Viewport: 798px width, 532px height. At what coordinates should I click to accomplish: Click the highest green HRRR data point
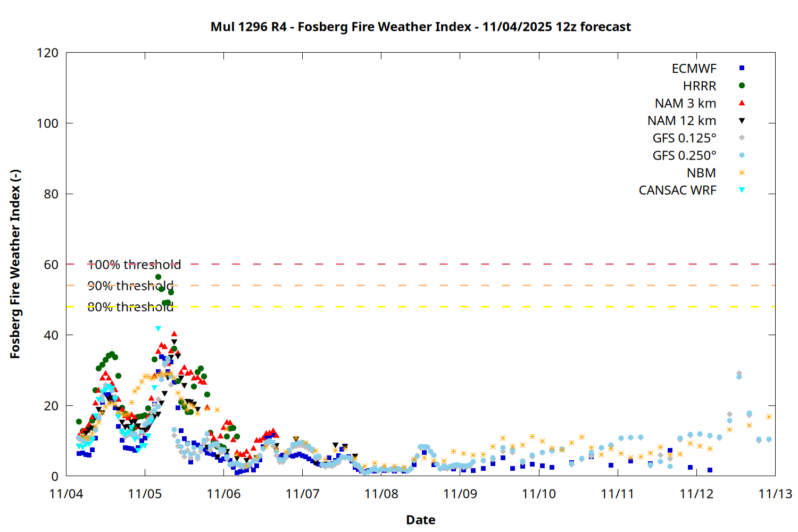point(158,277)
